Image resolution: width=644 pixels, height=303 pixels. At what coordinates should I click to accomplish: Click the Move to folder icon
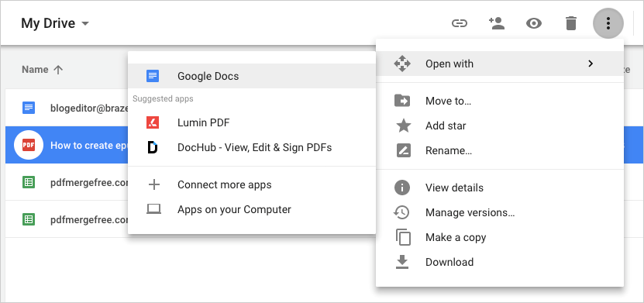pos(402,101)
